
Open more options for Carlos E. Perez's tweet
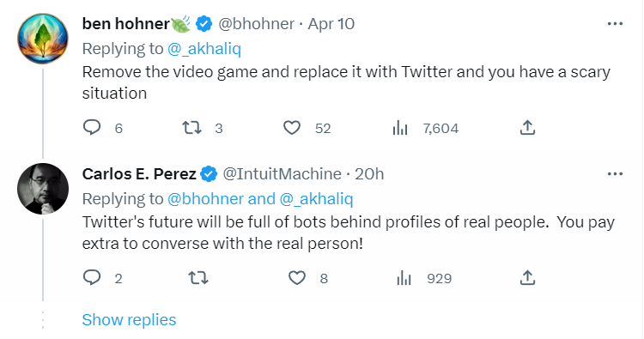pyautogui.click(x=615, y=174)
